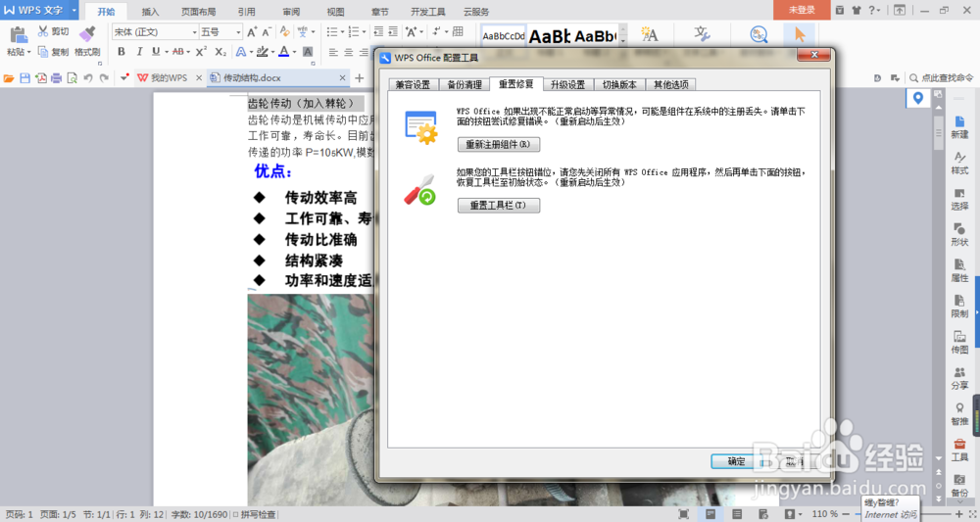Open the font color dropdown arrow

294,53
